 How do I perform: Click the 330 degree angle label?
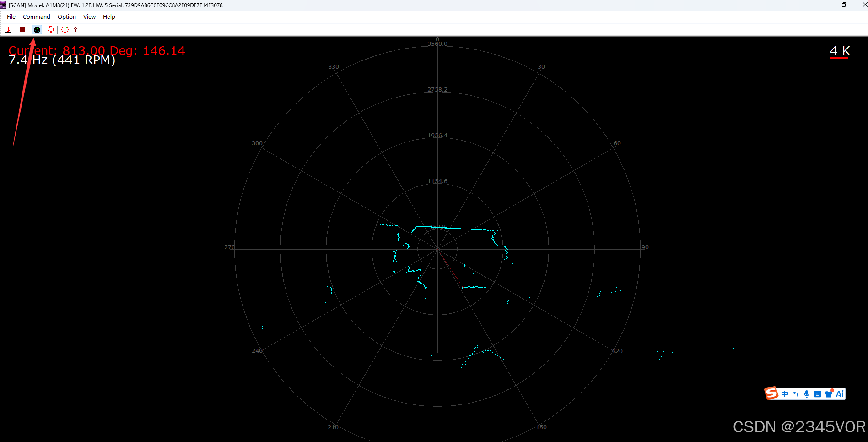click(334, 67)
